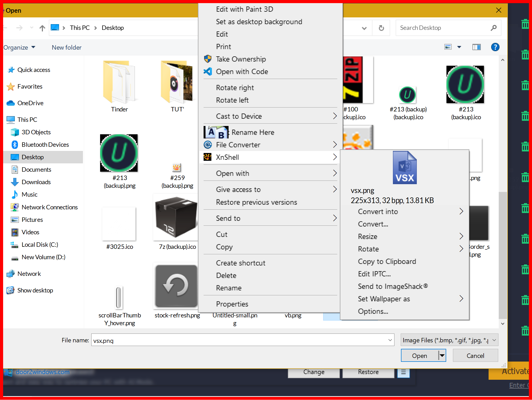Click the vertical scrollbar in file list
This screenshot has height=400, width=532.
click(502, 255)
